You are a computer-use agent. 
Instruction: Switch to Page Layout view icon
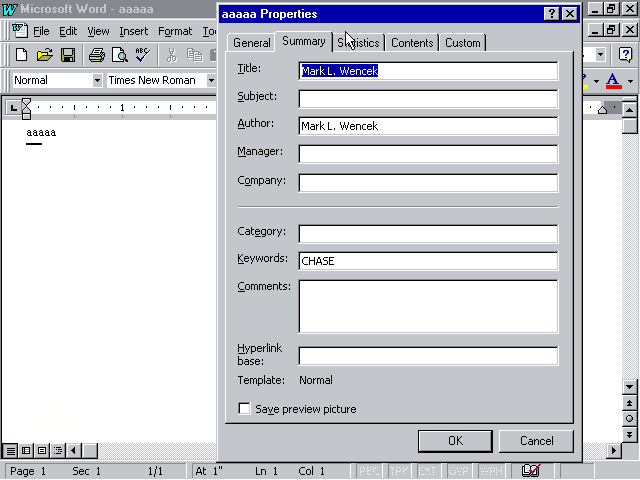coord(42,451)
